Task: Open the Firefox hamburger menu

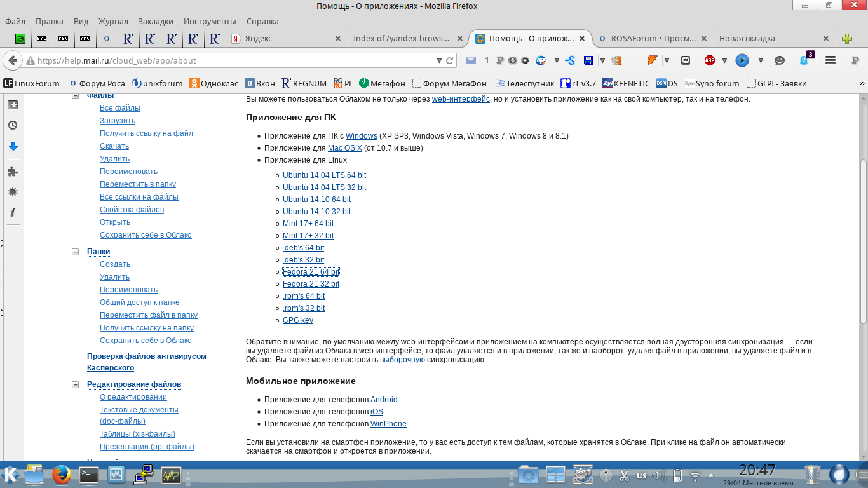Action: [x=830, y=61]
